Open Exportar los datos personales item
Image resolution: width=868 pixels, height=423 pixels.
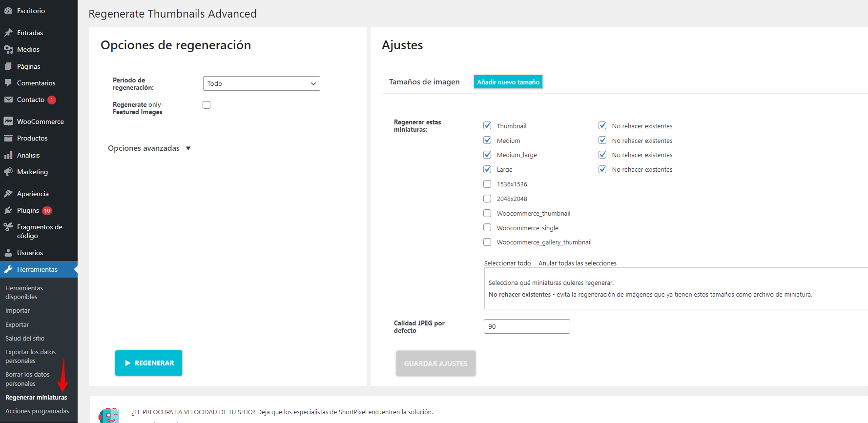(30, 356)
